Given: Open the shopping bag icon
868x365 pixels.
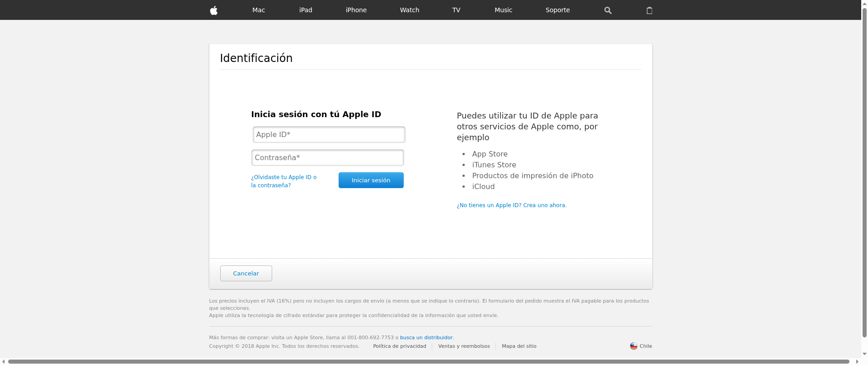Looking at the screenshot, I should tap(650, 10).
